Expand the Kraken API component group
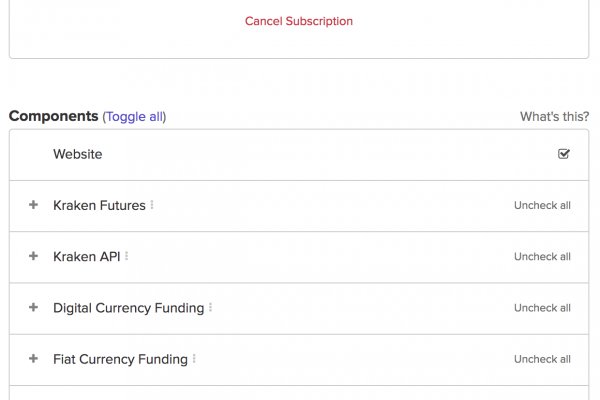600x400 pixels. click(x=33, y=256)
